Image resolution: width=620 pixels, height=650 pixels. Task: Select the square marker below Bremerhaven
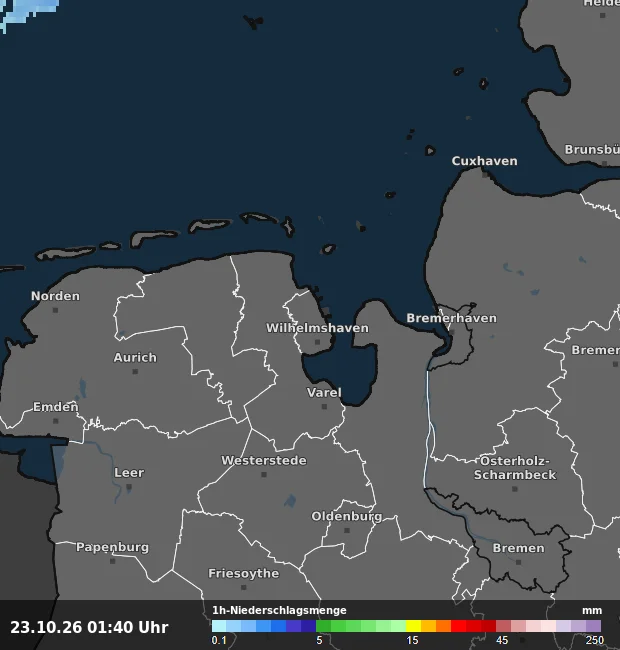tap(452, 332)
